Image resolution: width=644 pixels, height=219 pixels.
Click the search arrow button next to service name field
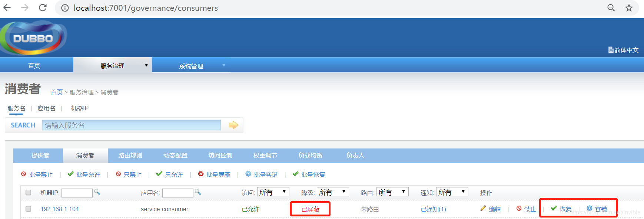coord(233,125)
